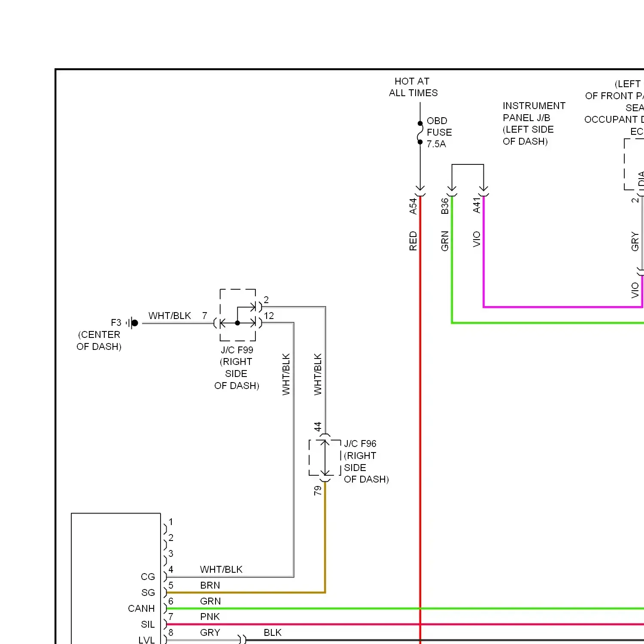Click the WHT/BLK label at pin 4

tap(221, 569)
